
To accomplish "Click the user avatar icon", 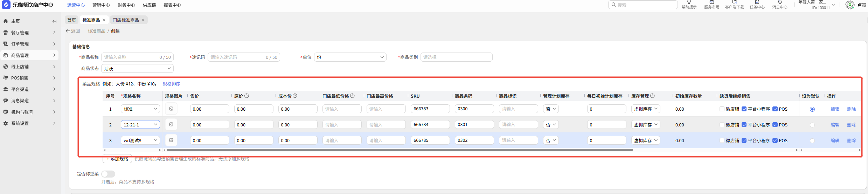I will click(x=850, y=5).
